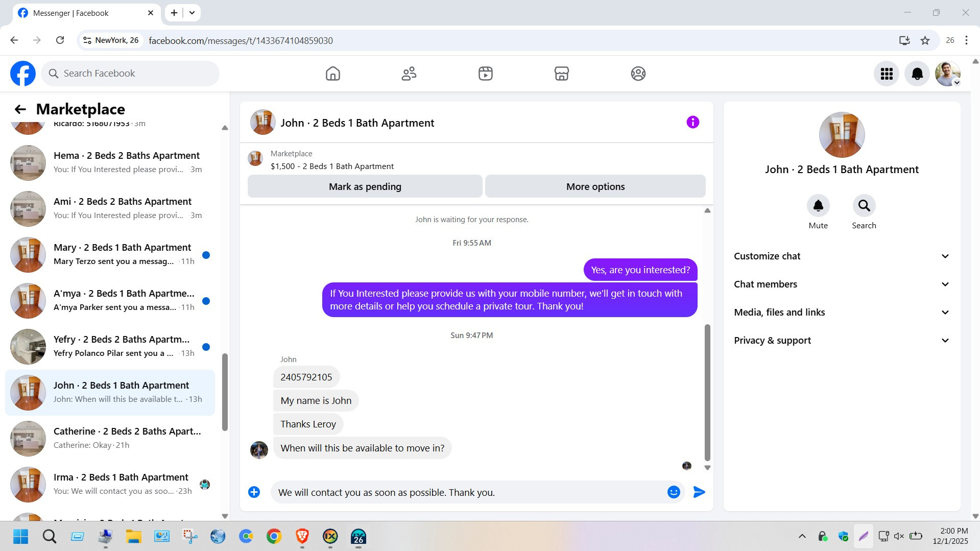The image size is (980, 551).
Task: Expand Media, files and links section
Action: click(x=842, y=313)
